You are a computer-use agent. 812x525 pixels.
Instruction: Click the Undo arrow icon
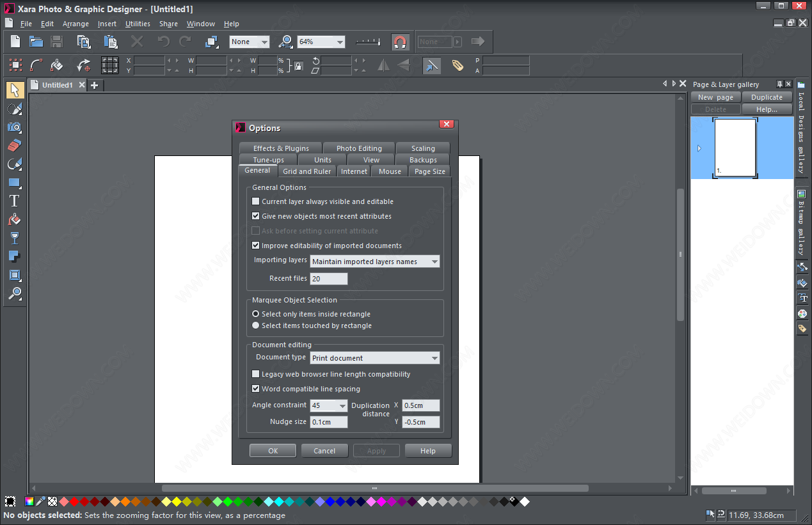(164, 42)
